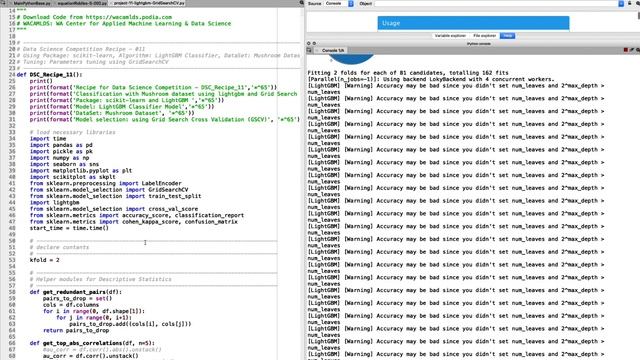Click the '# declare contants' comment
The width and height of the screenshot is (640, 360).
point(59,247)
